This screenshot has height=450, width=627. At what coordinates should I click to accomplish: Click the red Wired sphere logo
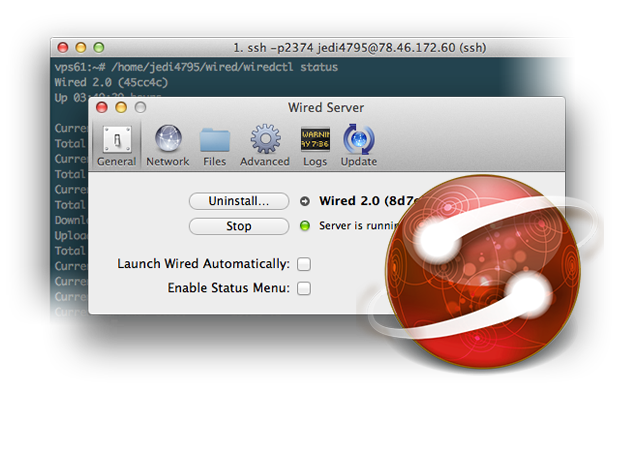tap(482, 272)
